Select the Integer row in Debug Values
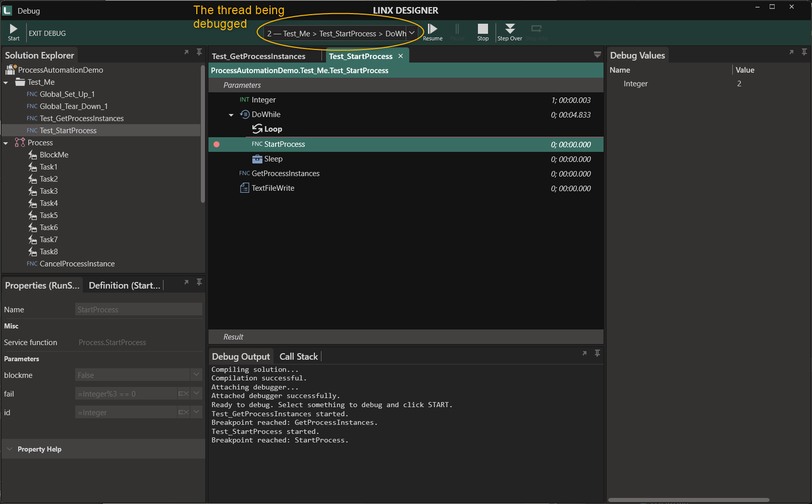 click(x=709, y=84)
